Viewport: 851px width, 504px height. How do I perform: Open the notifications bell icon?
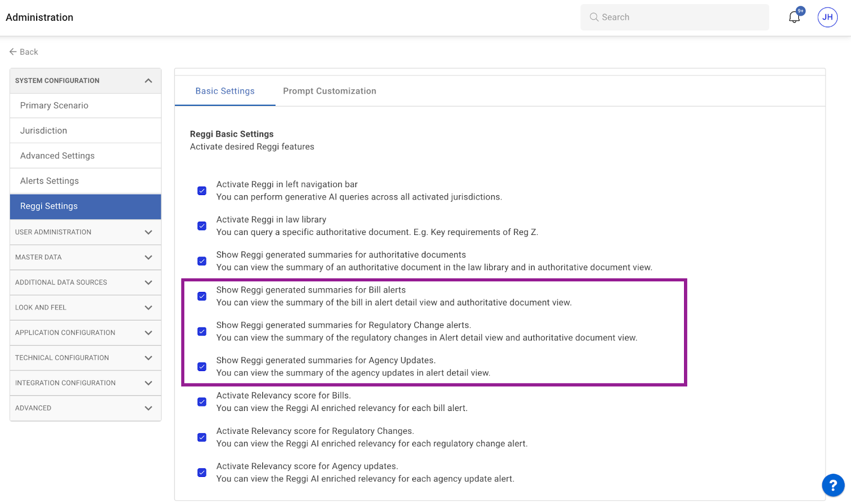click(x=794, y=17)
